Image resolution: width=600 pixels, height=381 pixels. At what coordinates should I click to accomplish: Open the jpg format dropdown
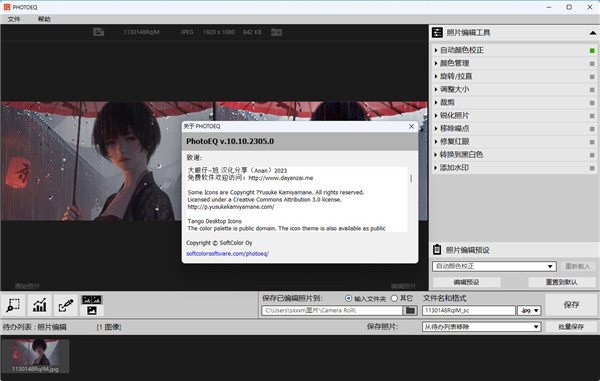pyautogui.click(x=529, y=310)
